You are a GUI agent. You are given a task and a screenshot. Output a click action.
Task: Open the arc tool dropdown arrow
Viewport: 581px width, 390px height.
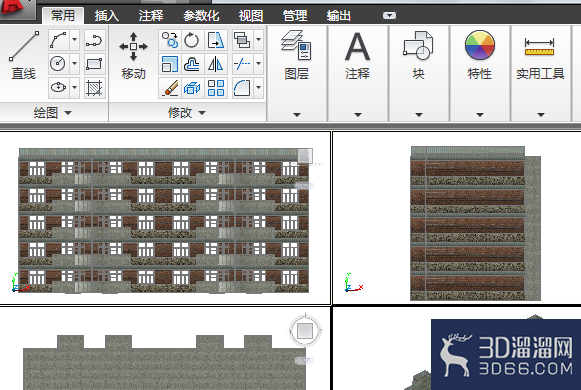pos(74,40)
